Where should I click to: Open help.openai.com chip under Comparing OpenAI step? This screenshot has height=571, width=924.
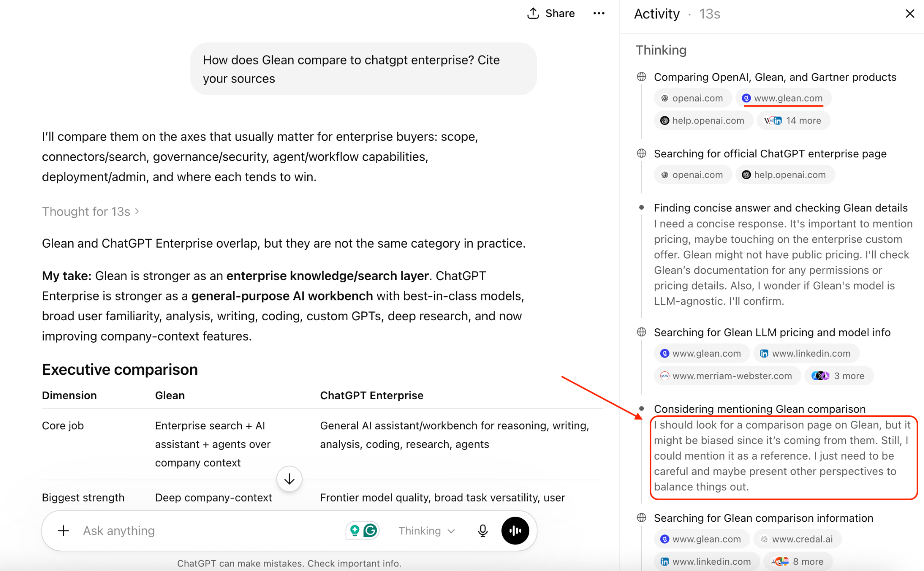pos(703,120)
